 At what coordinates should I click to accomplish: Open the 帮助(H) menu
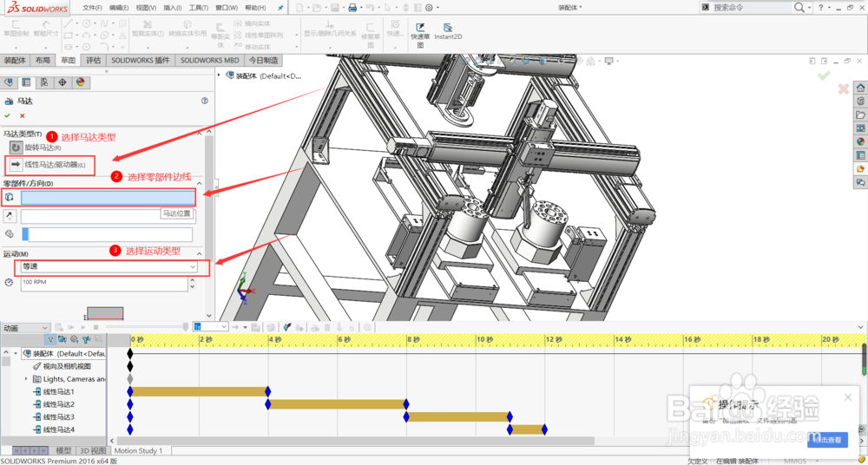[x=255, y=8]
